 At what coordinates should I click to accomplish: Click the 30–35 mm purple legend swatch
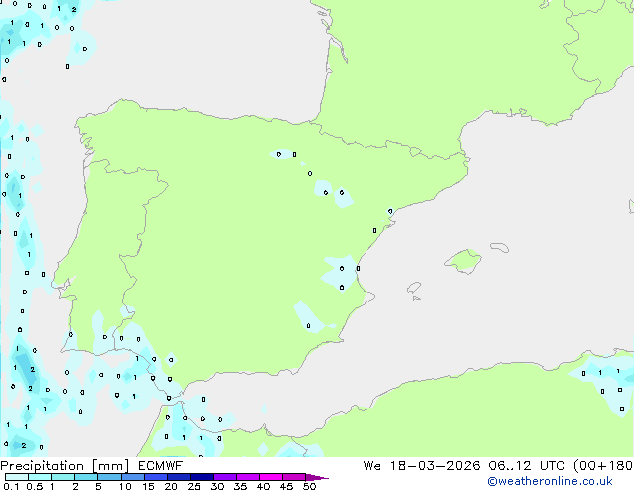pyautogui.click(x=224, y=477)
